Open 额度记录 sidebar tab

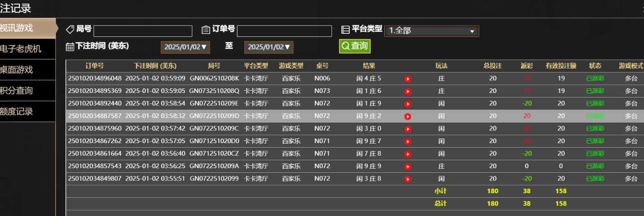(27, 111)
